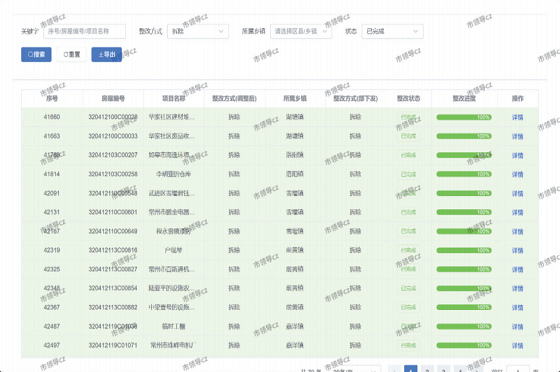Go to pagination page 3
Viewport: 560px width, 372px height.
pos(444,369)
